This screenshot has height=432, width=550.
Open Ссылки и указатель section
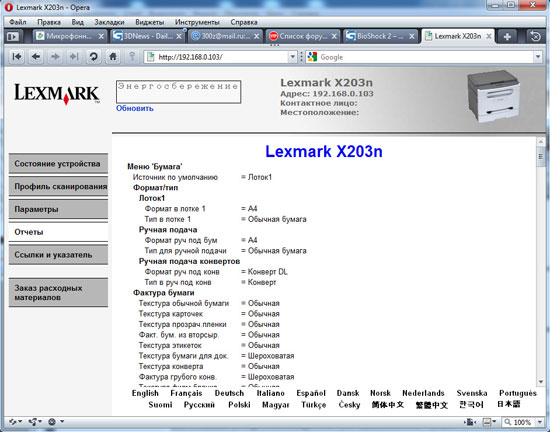(x=58, y=255)
